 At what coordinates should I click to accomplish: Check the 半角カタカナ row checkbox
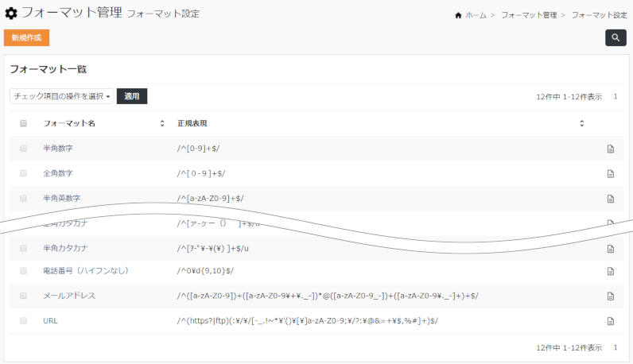pos(23,248)
